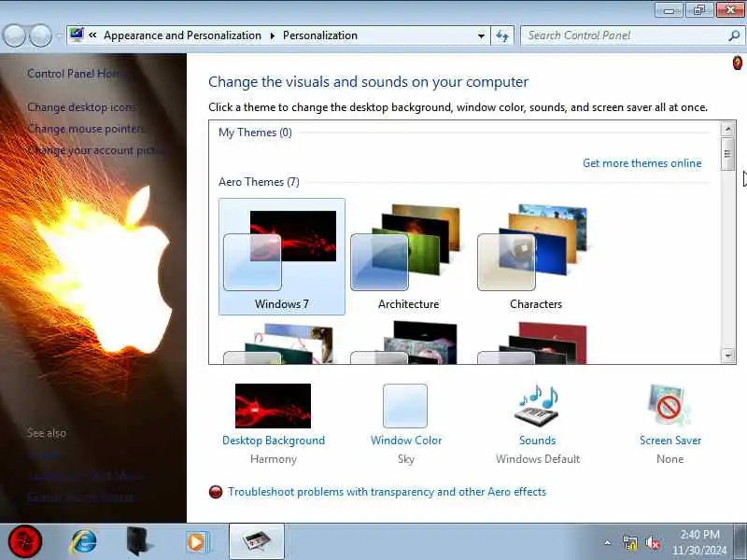Expand the double-chevron breadcrumb overflow
This screenshot has width=747, height=560.
(92, 35)
